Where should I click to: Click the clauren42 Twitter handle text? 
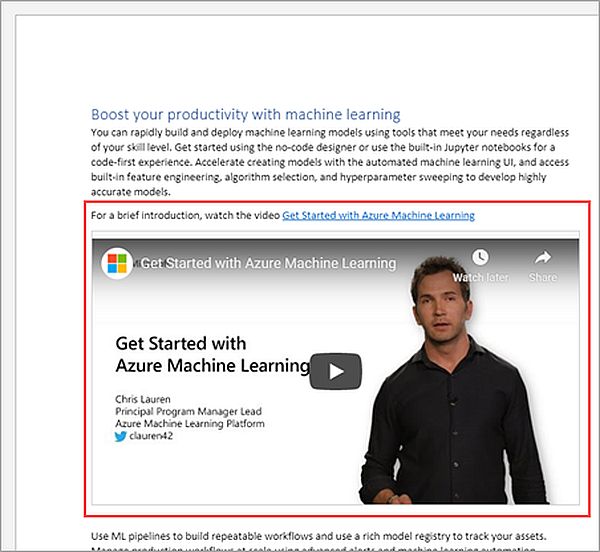point(151,436)
